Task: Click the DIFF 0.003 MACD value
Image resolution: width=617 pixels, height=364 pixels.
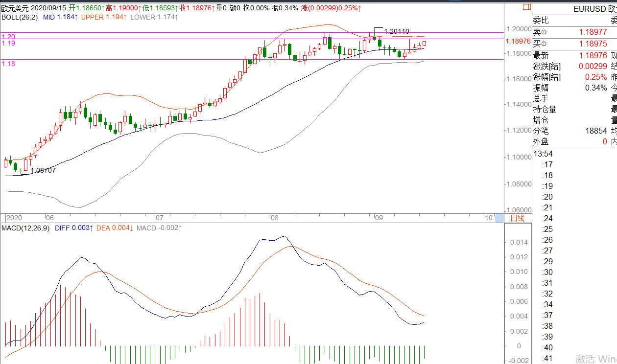Action: click(x=74, y=228)
